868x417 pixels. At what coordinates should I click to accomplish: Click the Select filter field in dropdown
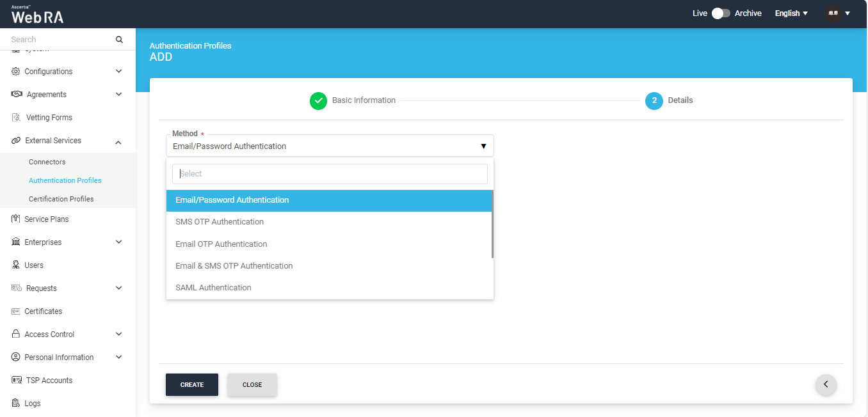click(x=330, y=174)
